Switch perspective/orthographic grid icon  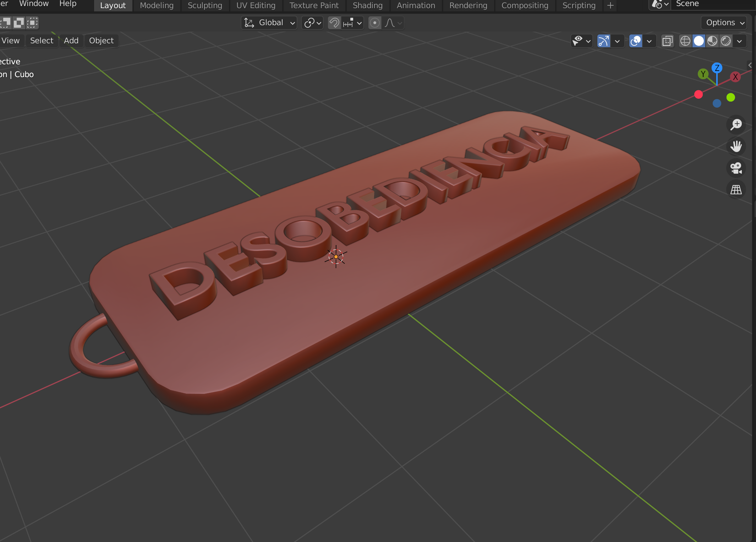(x=736, y=190)
